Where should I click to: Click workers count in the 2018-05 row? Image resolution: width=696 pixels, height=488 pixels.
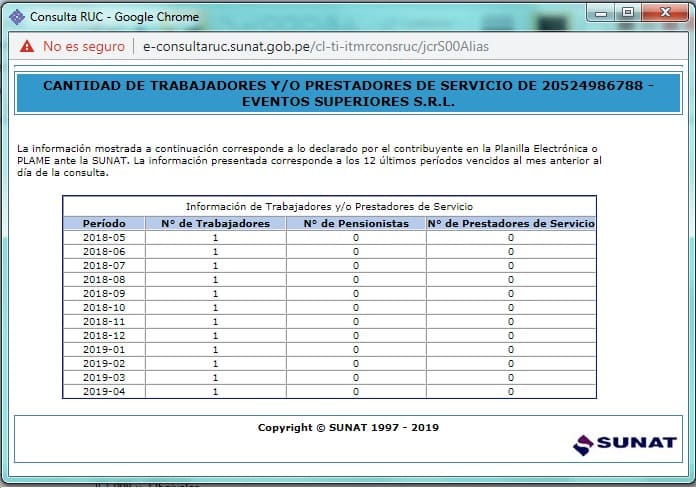point(216,238)
